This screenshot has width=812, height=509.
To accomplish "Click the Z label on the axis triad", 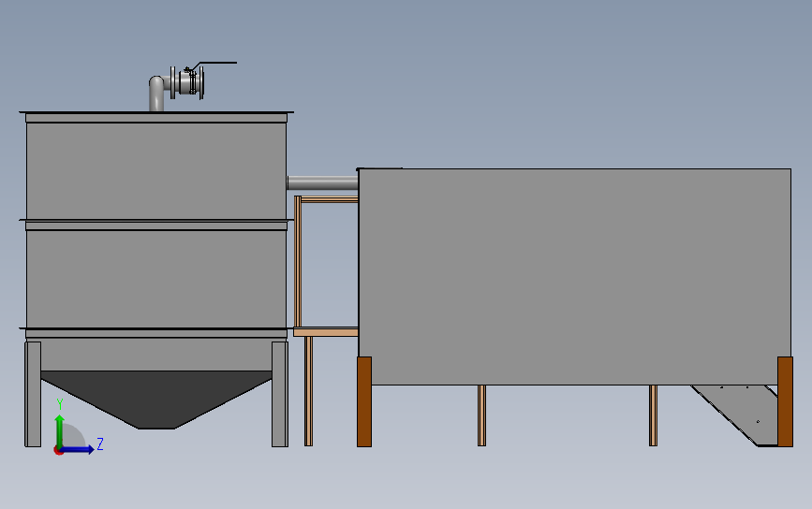I will (x=100, y=444).
